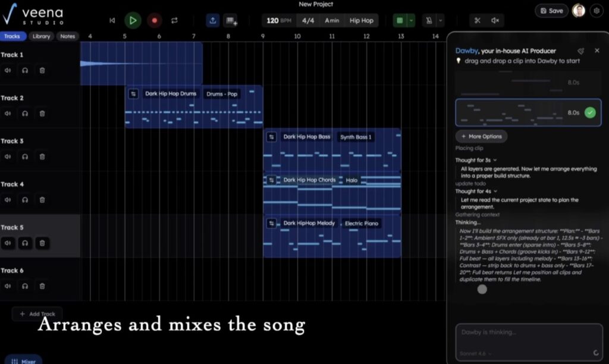Close the Dawby AI Producer panel
This screenshot has width=609, height=364.
pos(597,51)
